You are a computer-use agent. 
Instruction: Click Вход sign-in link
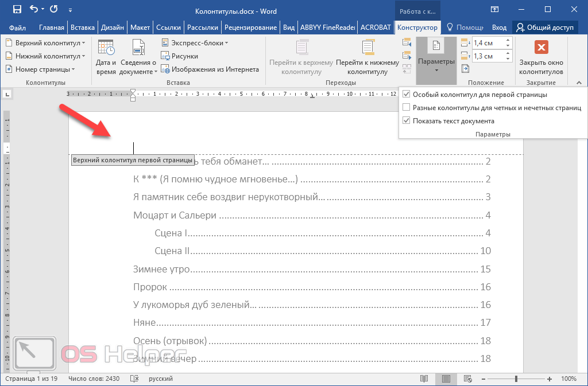click(x=499, y=28)
